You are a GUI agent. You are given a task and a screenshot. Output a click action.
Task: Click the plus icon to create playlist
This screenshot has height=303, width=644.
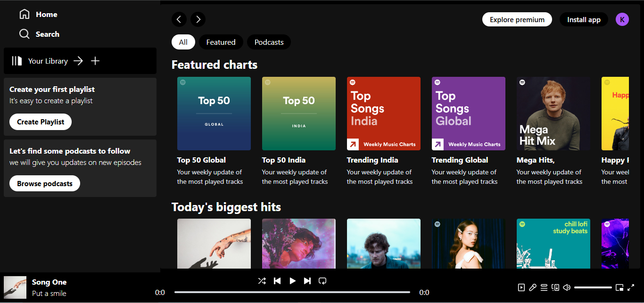[95, 61]
